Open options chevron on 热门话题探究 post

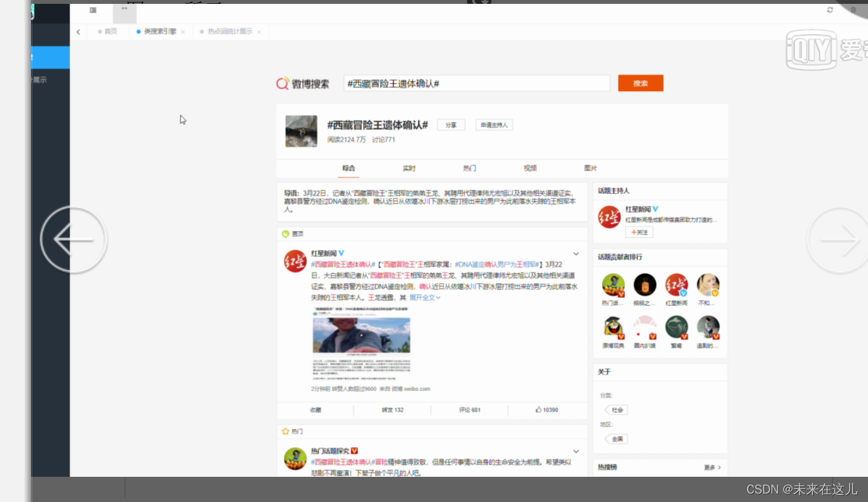576,451
